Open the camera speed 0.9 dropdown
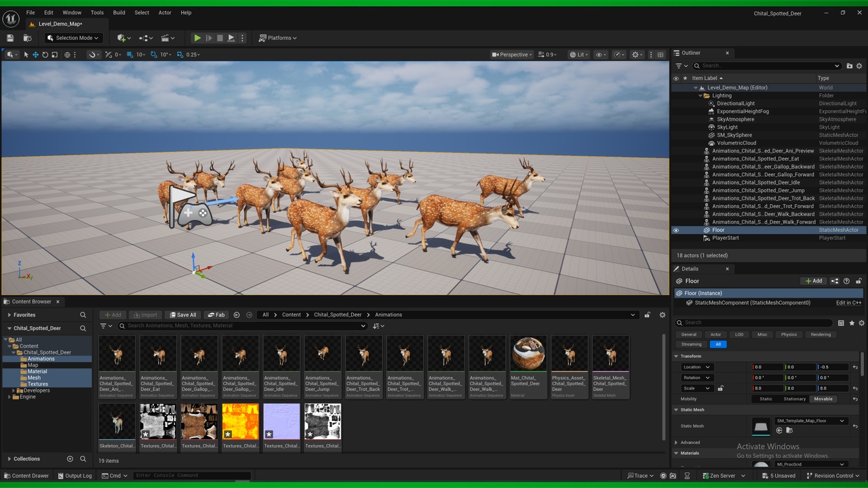The height and width of the screenshot is (488, 868). (547, 55)
